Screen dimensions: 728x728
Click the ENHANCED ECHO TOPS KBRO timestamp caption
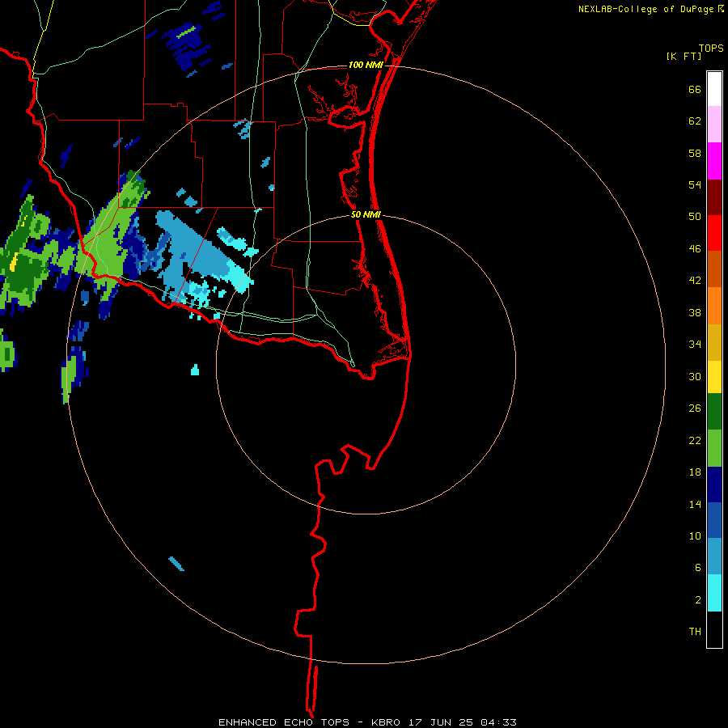[x=367, y=722]
